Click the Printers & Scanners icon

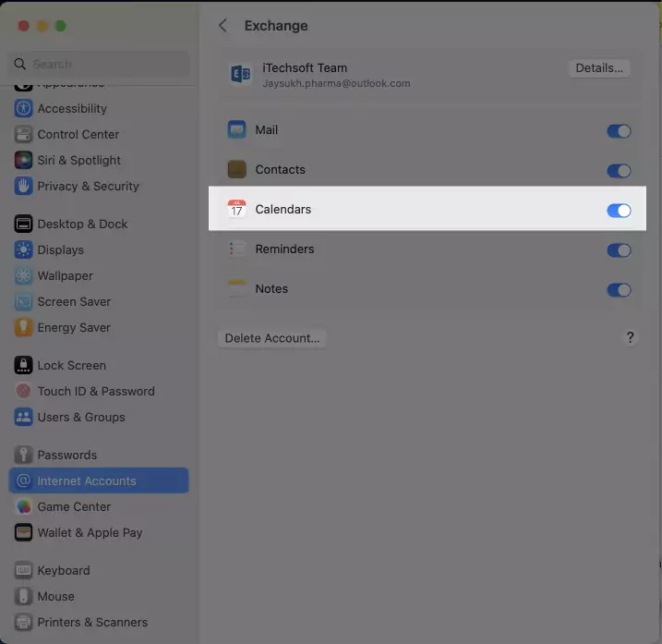(x=23, y=622)
